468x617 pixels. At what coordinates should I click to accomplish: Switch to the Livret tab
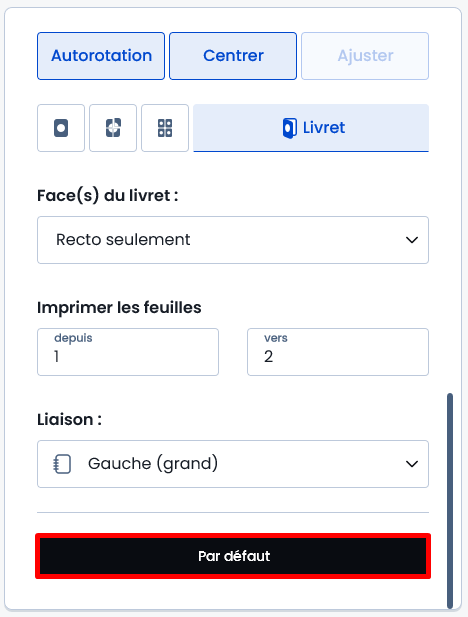pos(311,128)
